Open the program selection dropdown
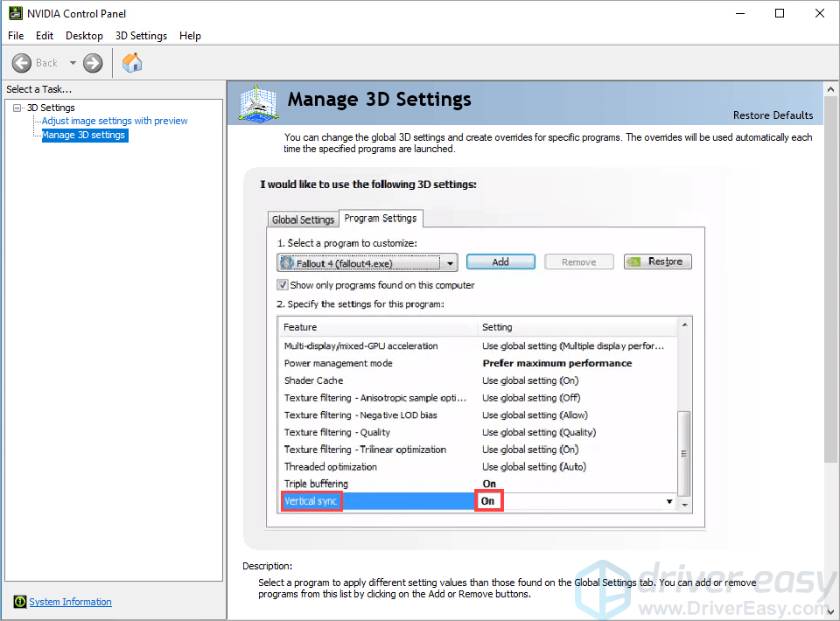This screenshot has width=840, height=621. click(450, 262)
